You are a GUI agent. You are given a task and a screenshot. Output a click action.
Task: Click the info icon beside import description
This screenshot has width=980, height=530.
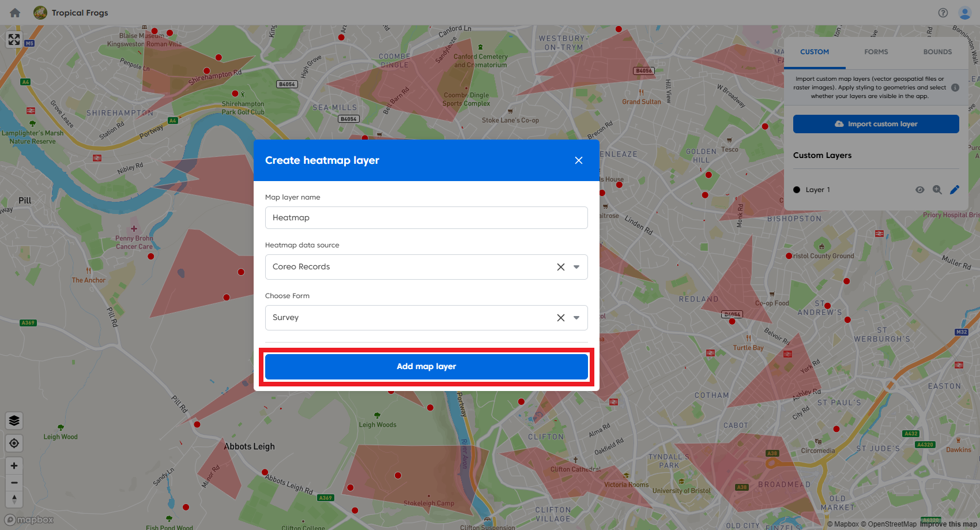coord(955,88)
